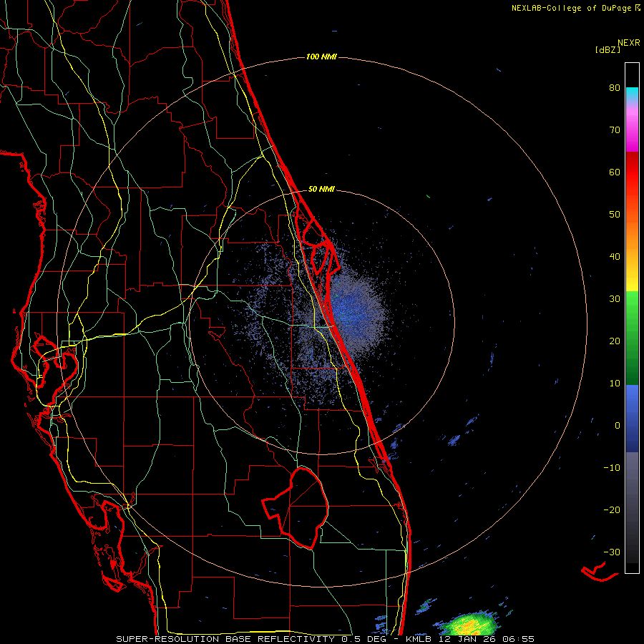Click the 50 value on the dBZ scale
This screenshot has width=644, height=644.
615,215
